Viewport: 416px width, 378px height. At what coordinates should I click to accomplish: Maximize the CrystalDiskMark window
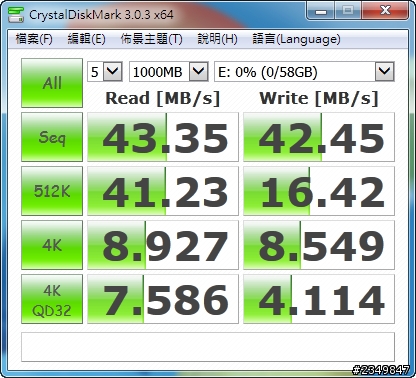point(348,11)
